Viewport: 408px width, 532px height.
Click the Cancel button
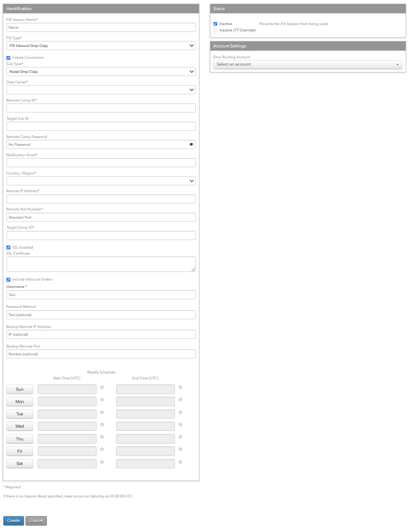36,521
